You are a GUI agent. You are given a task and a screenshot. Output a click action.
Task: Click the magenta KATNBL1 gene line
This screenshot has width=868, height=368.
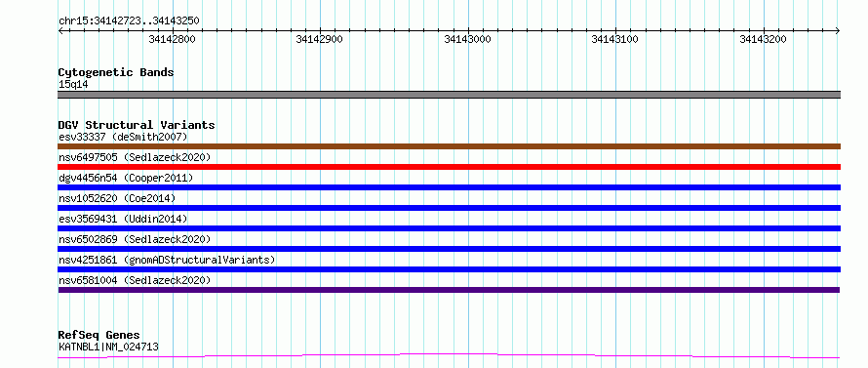pos(449,355)
